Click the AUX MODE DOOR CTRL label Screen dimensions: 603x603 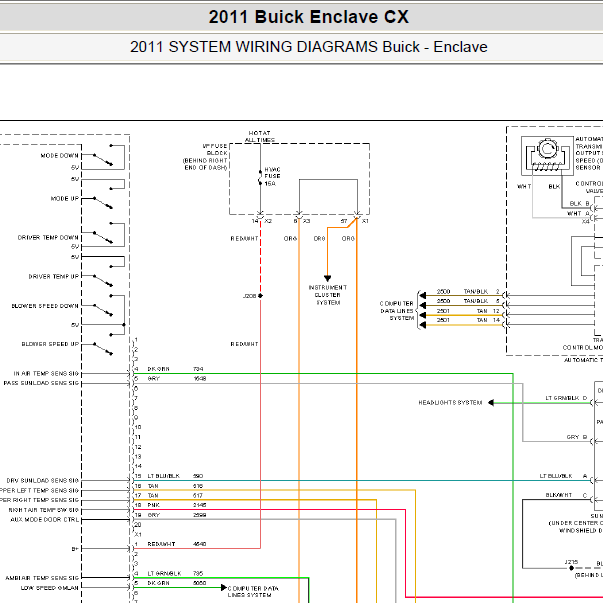tap(45, 520)
